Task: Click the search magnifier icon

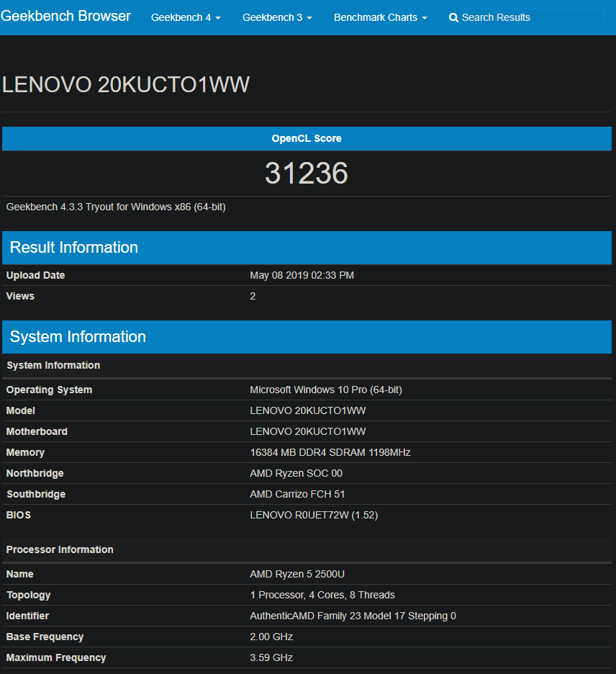Action: [x=453, y=17]
